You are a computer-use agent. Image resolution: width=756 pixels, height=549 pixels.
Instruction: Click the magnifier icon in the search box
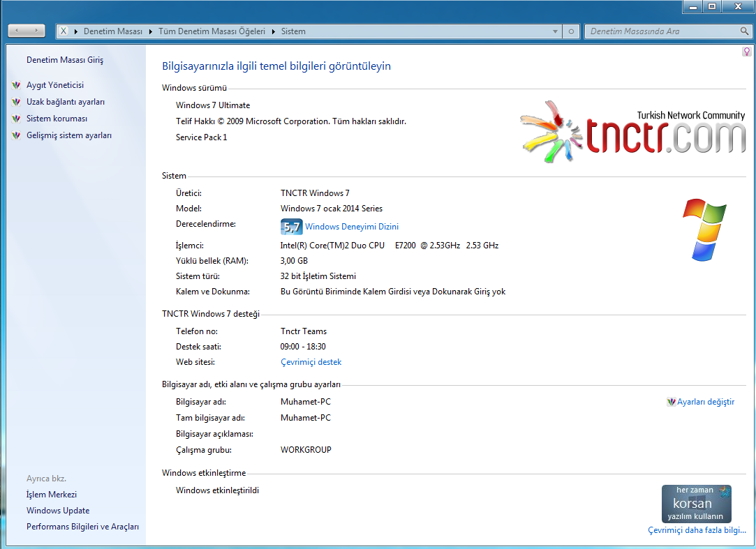click(x=744, y=31)
